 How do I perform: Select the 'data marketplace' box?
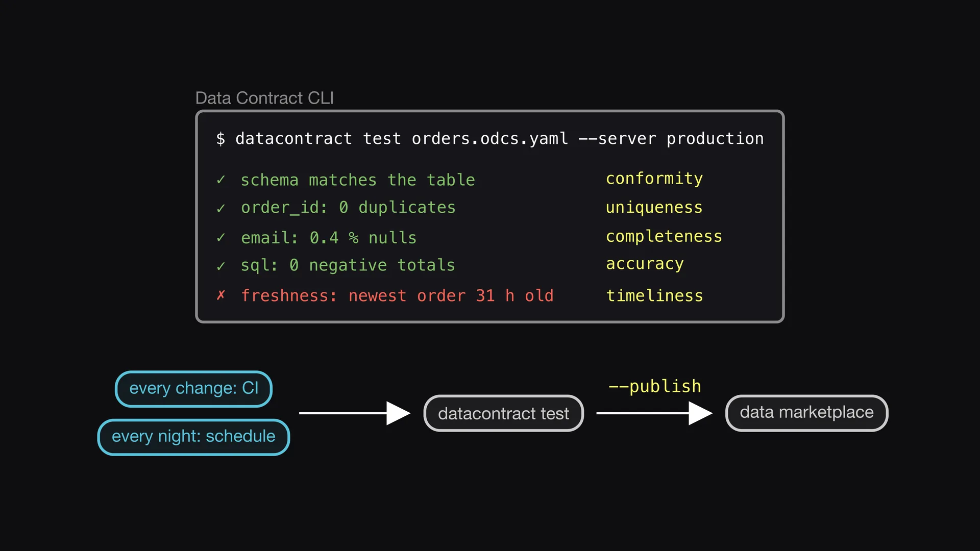point(806,413)
